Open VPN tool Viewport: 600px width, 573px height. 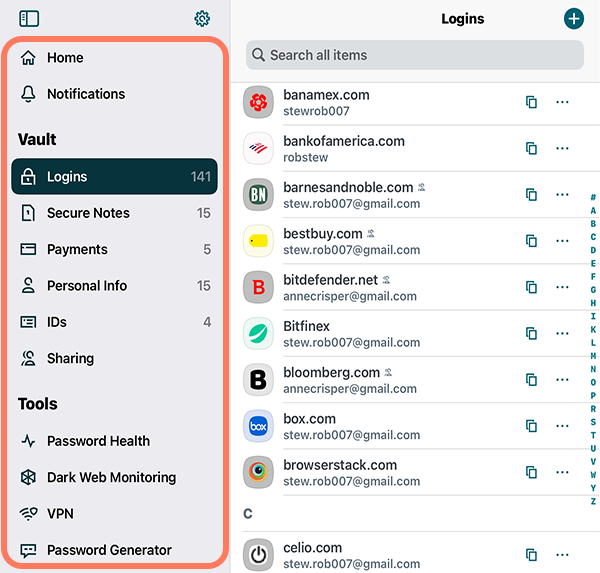[114, 514]
